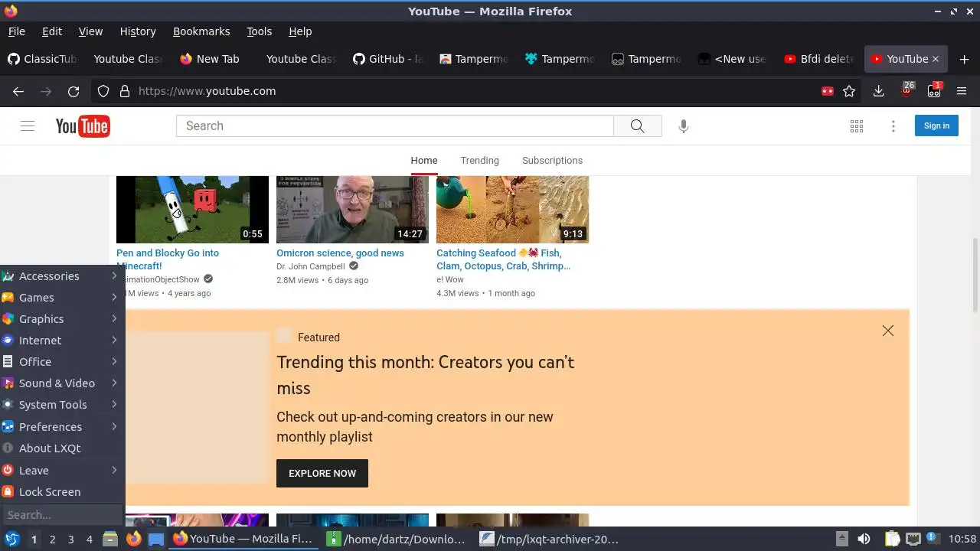The height and width of the screenshot is (551, 980).
Task: Click the tracking protection shield icon
Action: coord(103,91)
